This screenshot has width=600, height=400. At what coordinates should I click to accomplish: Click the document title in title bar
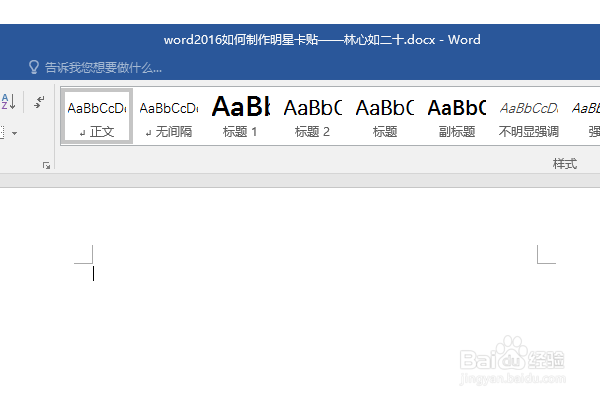coord(322,40)
